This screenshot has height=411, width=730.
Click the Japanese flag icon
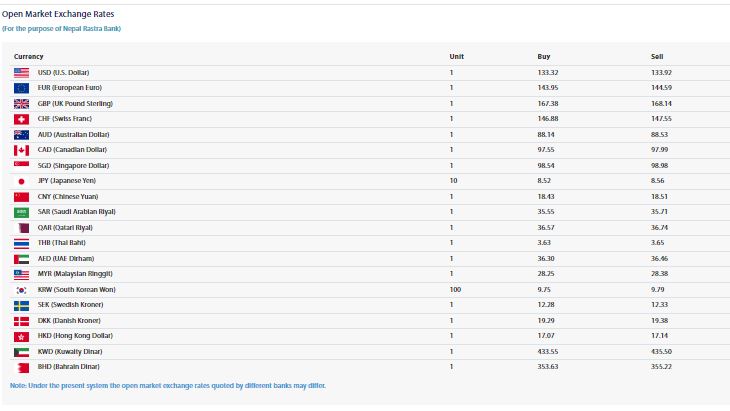pyautogui.click(x=21, y=181)
